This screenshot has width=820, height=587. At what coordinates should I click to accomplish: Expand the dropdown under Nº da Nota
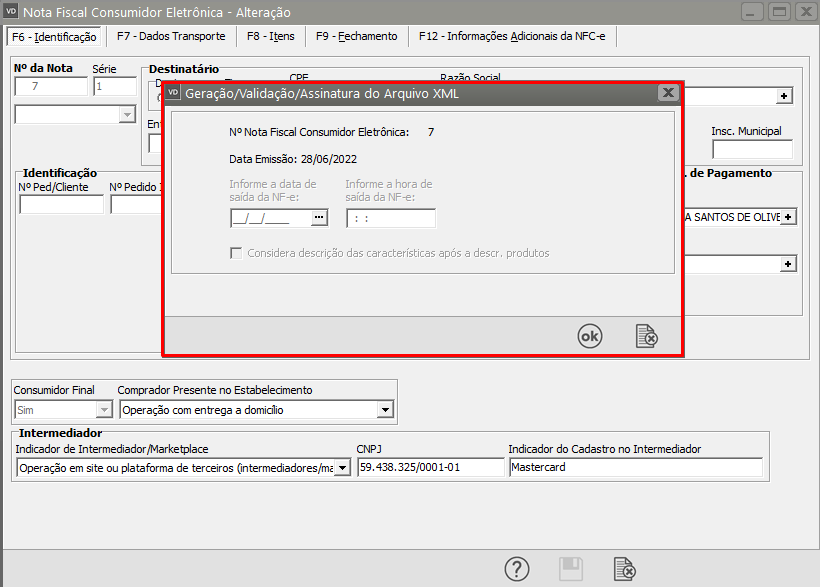coord(127,114)
